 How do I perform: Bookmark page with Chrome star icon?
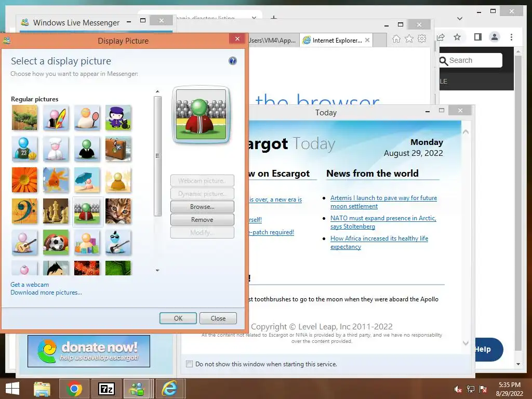coord(457,37)
